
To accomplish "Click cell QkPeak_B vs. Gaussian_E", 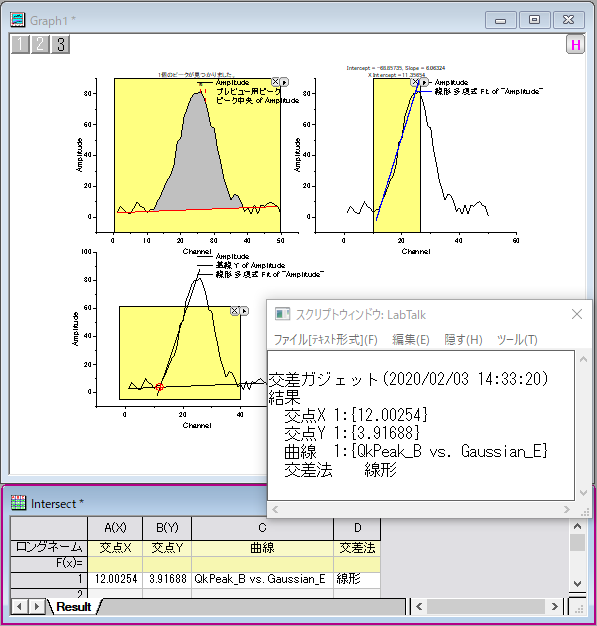I will pos(262,579).
